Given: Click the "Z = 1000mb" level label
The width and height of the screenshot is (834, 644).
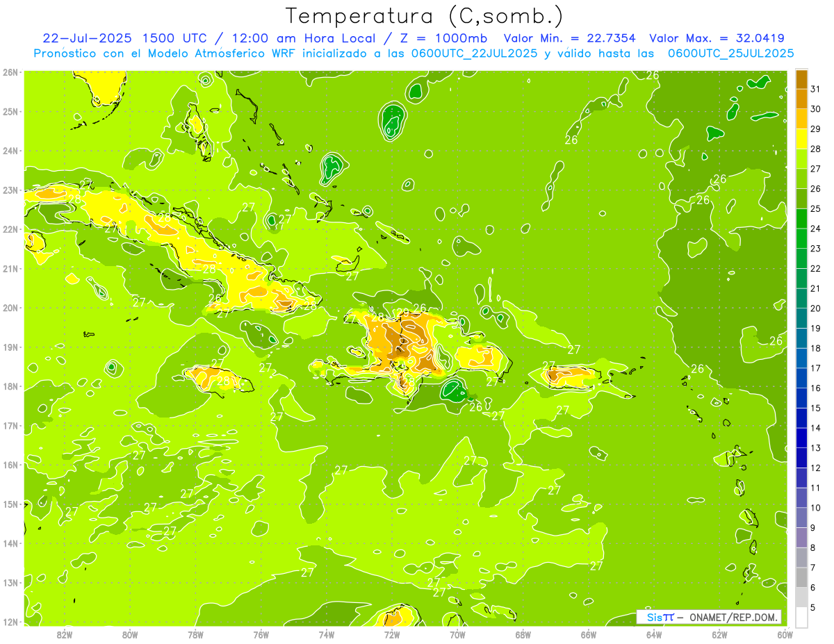Looking at the screenshot, I should (444, 38).
